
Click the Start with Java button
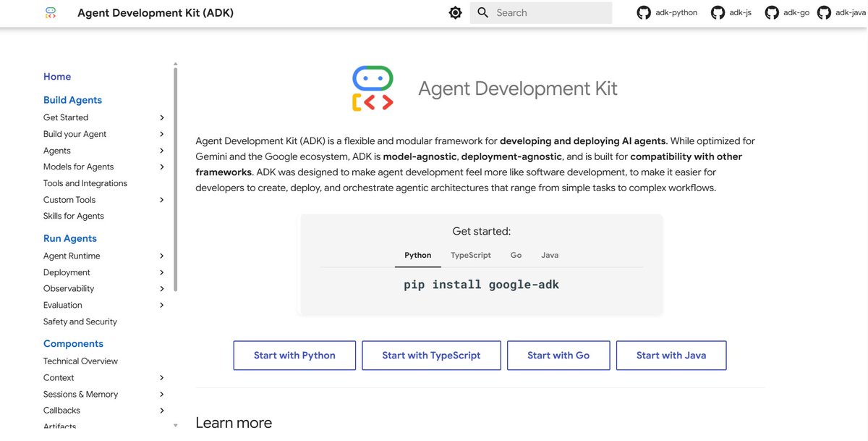(x=671, y=356)
